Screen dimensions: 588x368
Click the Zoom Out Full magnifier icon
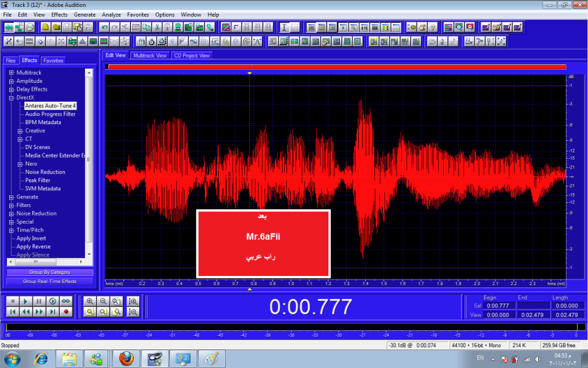point(117,301)
